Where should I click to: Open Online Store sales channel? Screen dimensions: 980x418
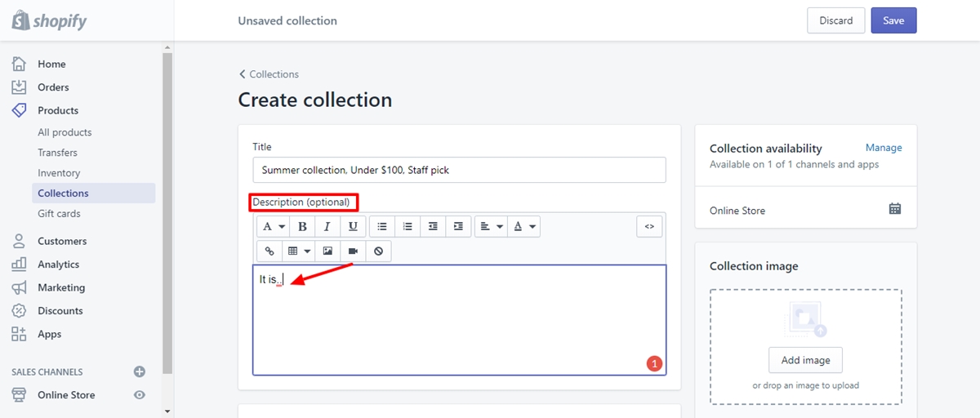point(66,395)
